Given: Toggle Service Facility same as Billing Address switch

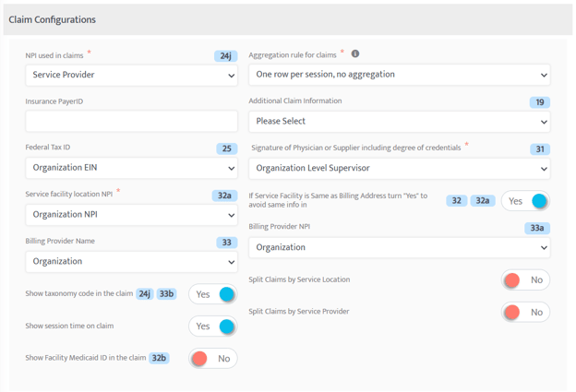Looking at the screenshot, I should [x=525, y=201].
